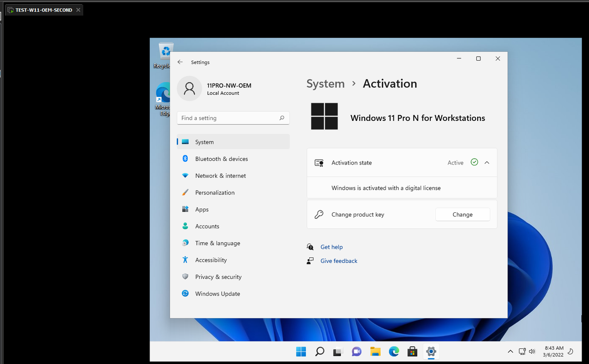This screenshot has height=364, width=589.
Task: Launch Microsoft Edge from the taskbar
Action: [394, 352]
